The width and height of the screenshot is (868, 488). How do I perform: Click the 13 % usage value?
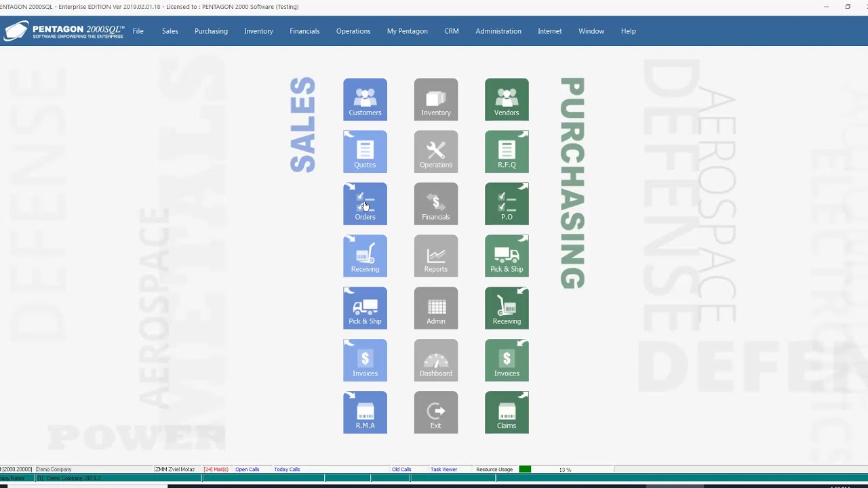pyautogui.click(x=565, y=469)
